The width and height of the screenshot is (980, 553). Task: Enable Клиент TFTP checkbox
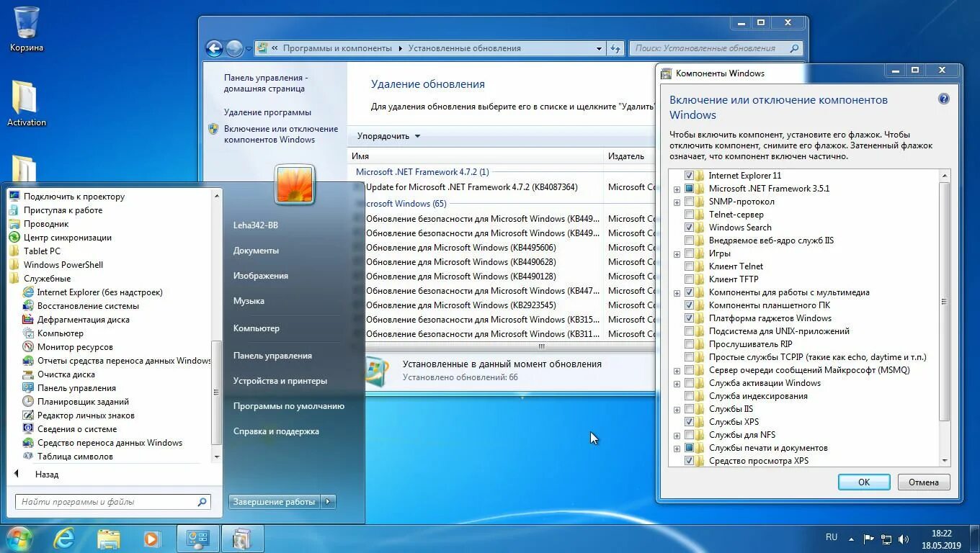point(689,279)
